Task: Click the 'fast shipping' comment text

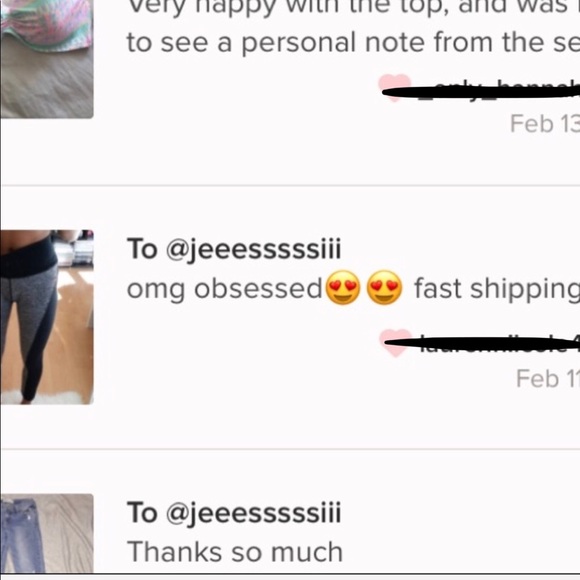Action: pyautogui.click(x=497, y=289)
